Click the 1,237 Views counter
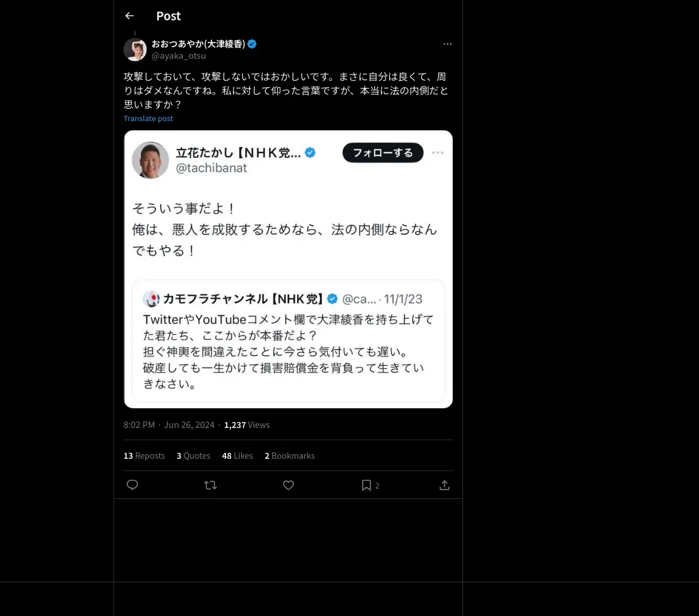Image resolution: width=699 pixels, height=616 pixels. tap(247, 425)
